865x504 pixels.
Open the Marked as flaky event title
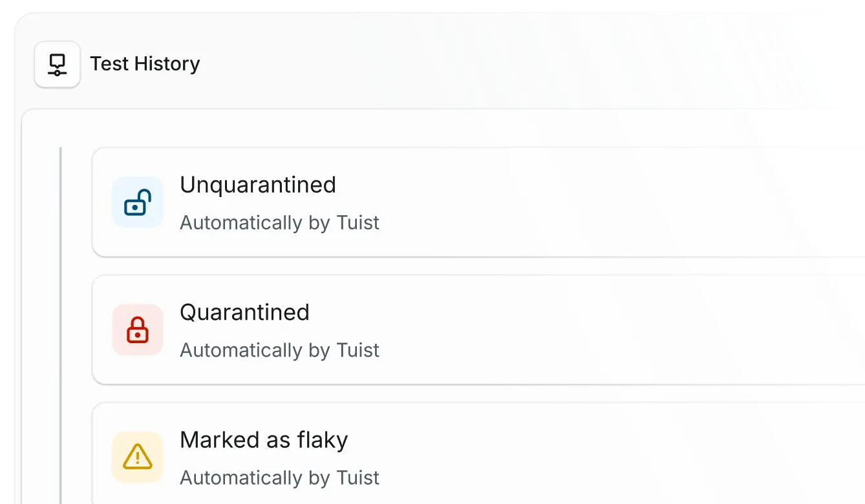click(264, 440)
